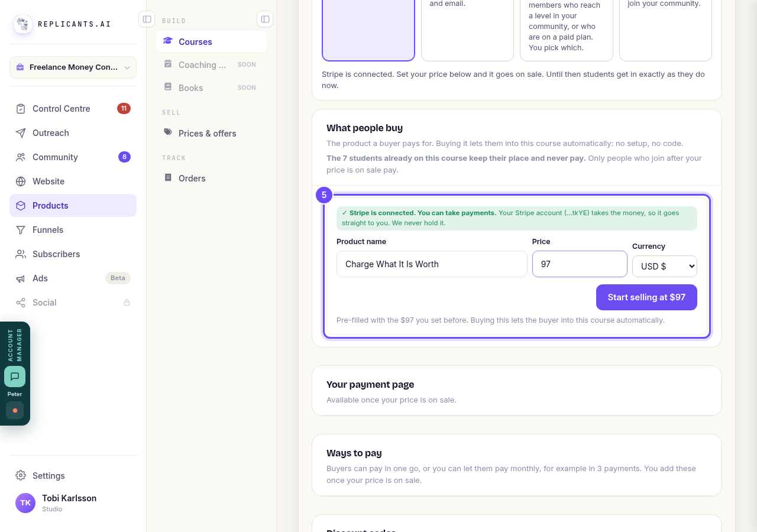Click the 'Available once your price is on sale' text
Viewport: 757px width, 532px height.
(x=392, y=400)
